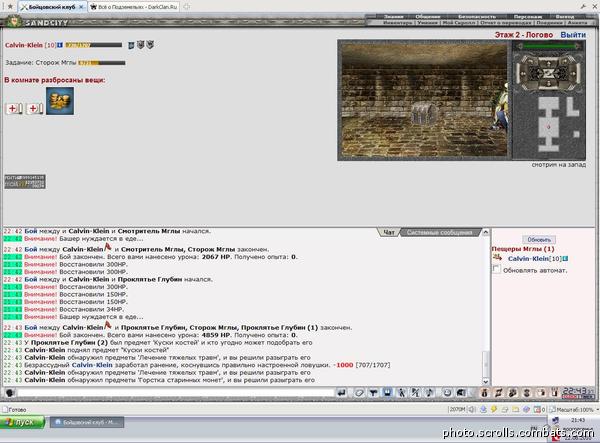Open the Безопасность menu
This screenshot has height=443, width=600.
[477, 16]
